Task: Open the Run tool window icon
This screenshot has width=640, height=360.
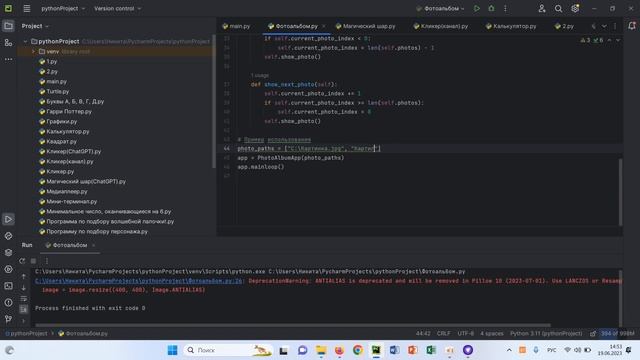Action: pyautogui.click(x=8, y=219)
